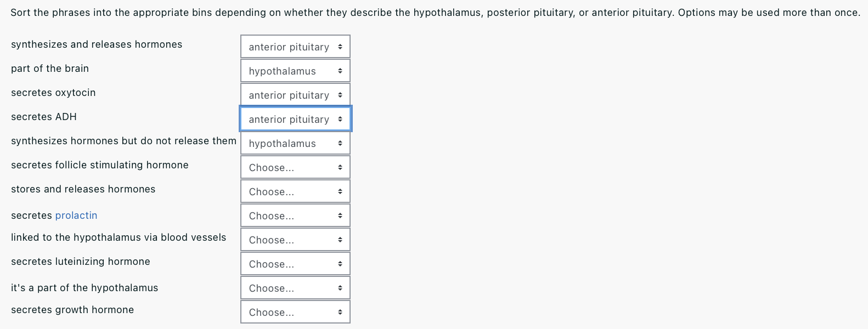Open dropdown for 'synthesizes and releases hormones'

click(295, 47)
